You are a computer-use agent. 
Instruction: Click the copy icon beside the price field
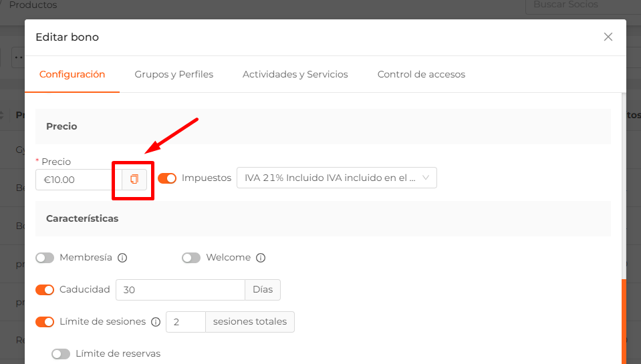134,180
